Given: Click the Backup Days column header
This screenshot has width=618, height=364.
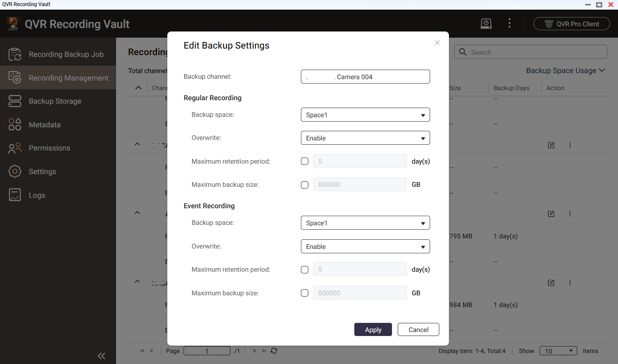Looking at the screenshot, I should (511, 88).
